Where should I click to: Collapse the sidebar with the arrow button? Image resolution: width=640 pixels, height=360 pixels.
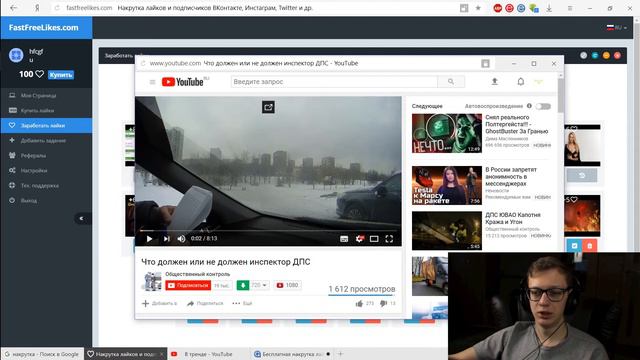pyautogui.click(x=82, y=218)
